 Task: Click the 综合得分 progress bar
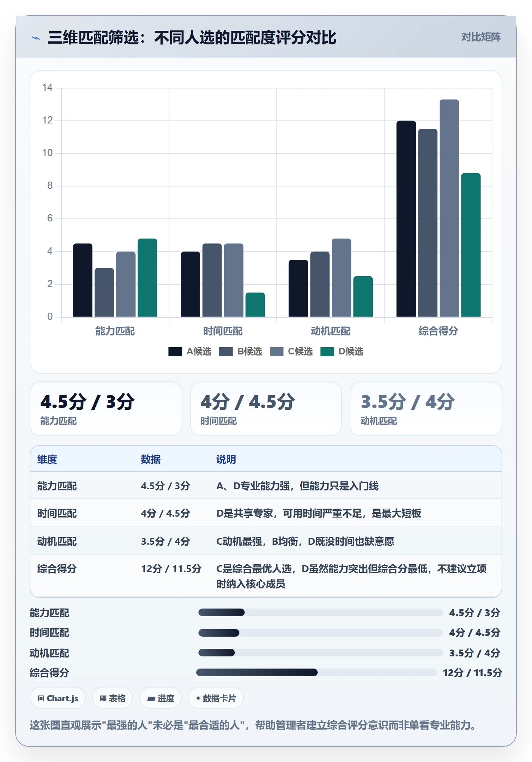[x=317, y=672]
